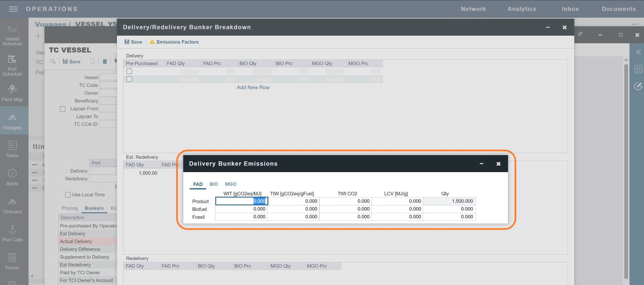Viewport: 644px width, 285px height.
Task: Toggle the Laycan From checkbox
Action: (x=63, y=109)
